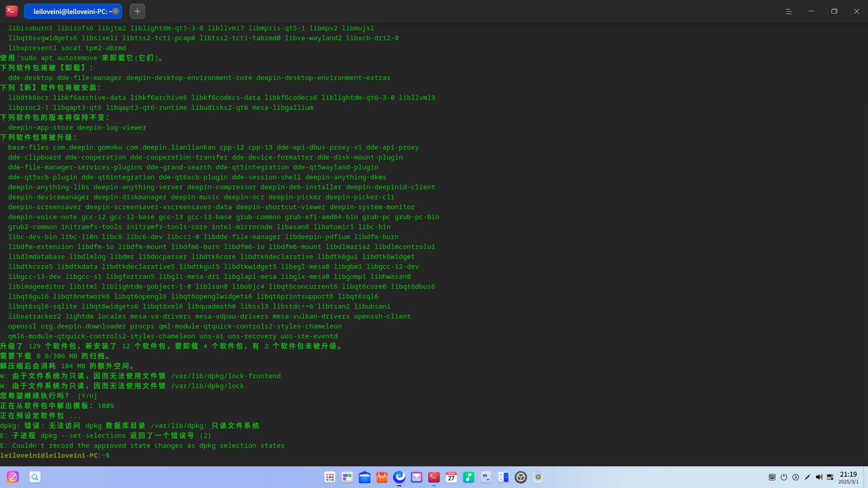Open the orange App Store dock icon

(382, 477)
